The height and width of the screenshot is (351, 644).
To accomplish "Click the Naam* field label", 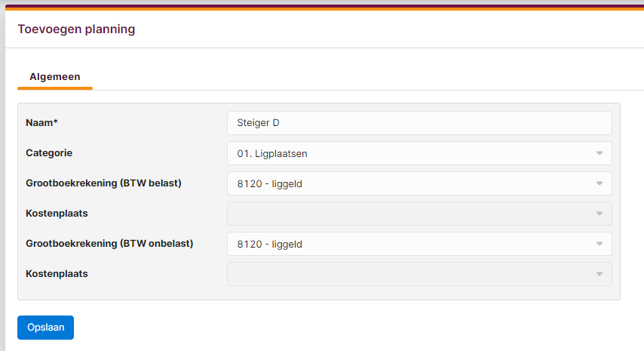I will 42,123.
